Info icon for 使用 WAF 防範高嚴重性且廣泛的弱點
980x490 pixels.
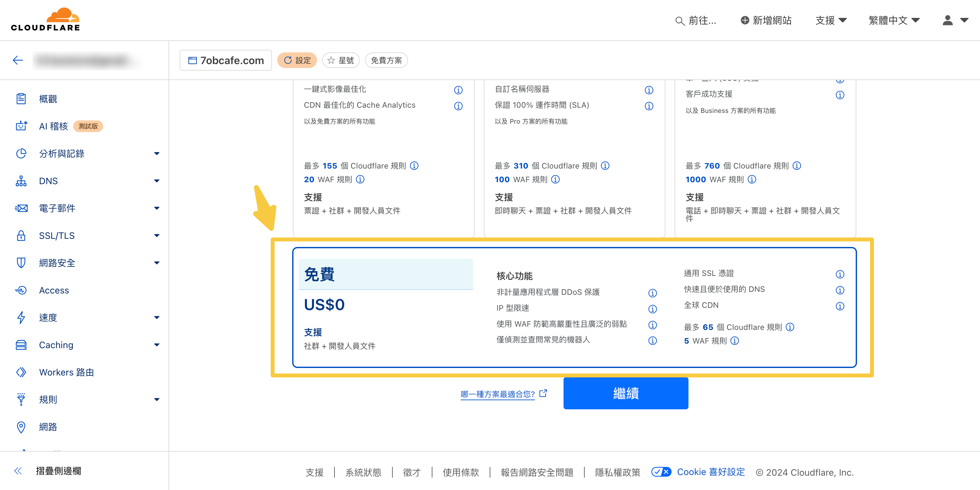coord(652,325)
